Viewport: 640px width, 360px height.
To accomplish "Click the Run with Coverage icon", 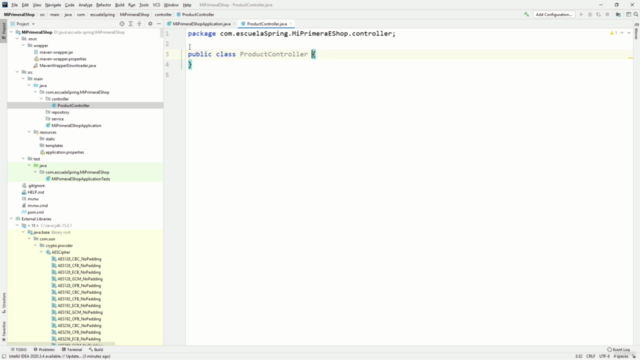I will [x=598, y=14].
